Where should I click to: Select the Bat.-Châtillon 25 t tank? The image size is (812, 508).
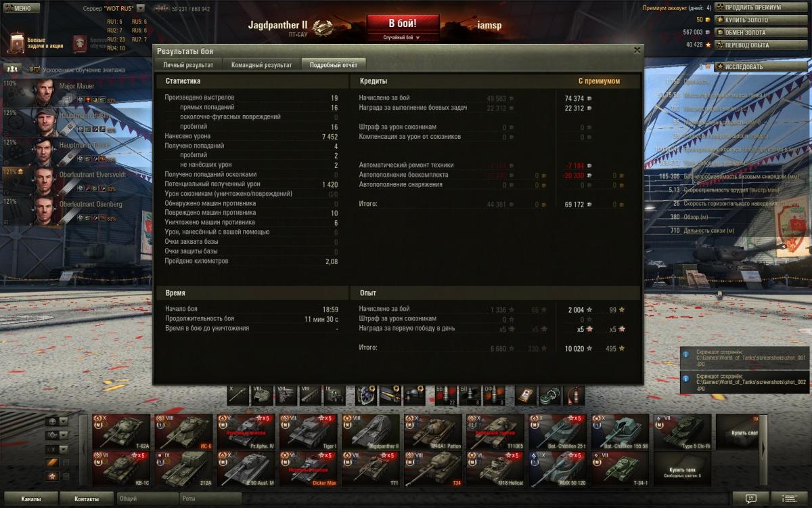point(557,432)
